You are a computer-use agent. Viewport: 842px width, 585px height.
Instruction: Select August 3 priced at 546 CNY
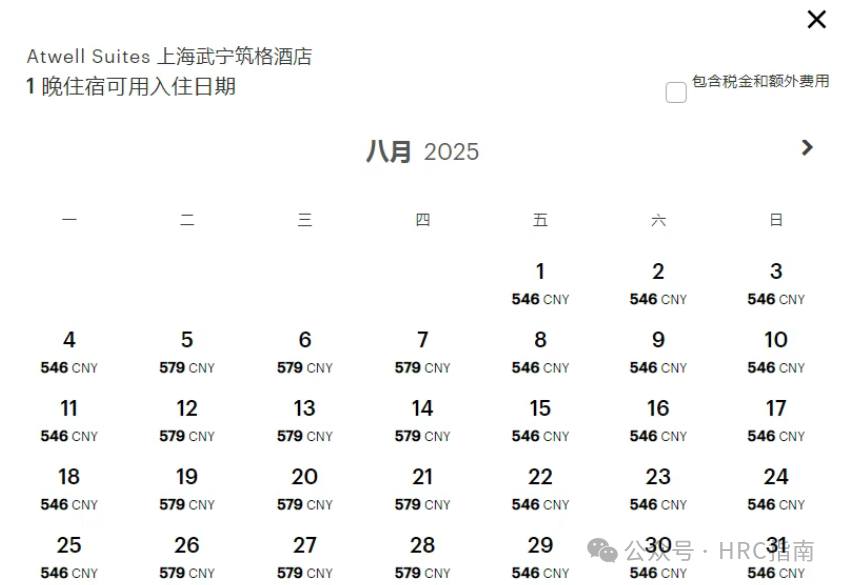tap(775, 271)
